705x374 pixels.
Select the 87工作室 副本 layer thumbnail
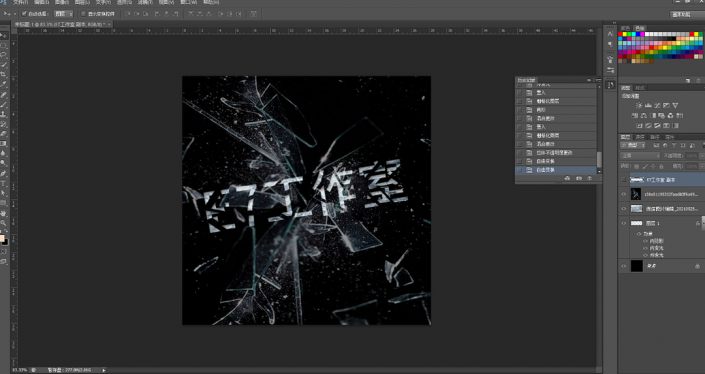637,180
